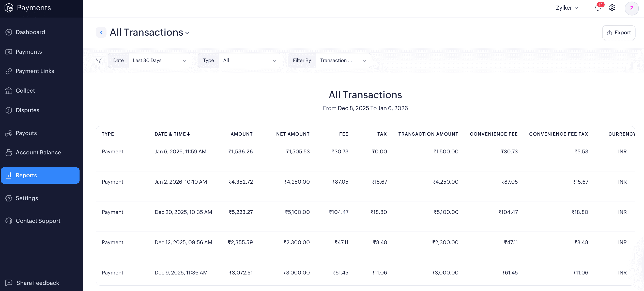Go back using the left arrow button
The height and width of the screenshot is (291, 644).
pyautogui.click(x=101, y=32)
